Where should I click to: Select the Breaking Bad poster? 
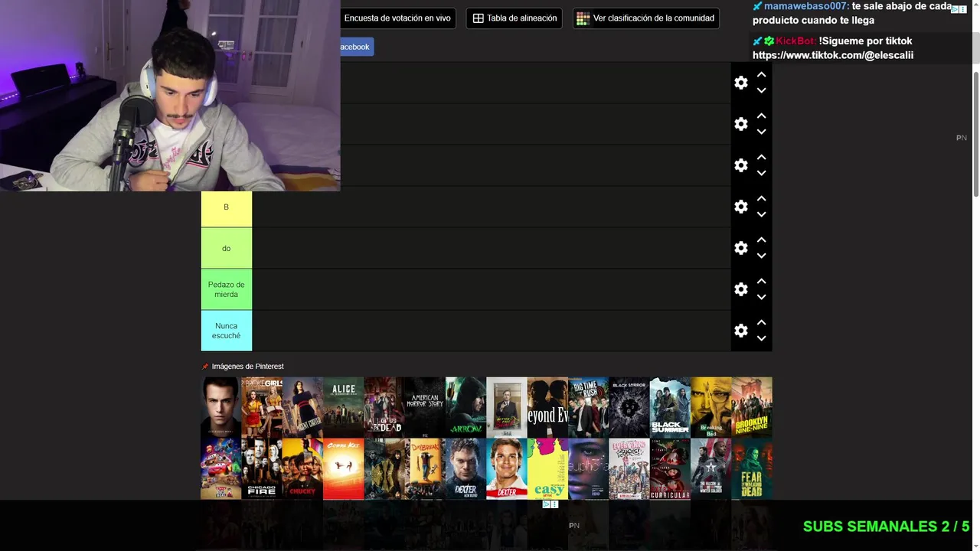(x=710, y=407)
